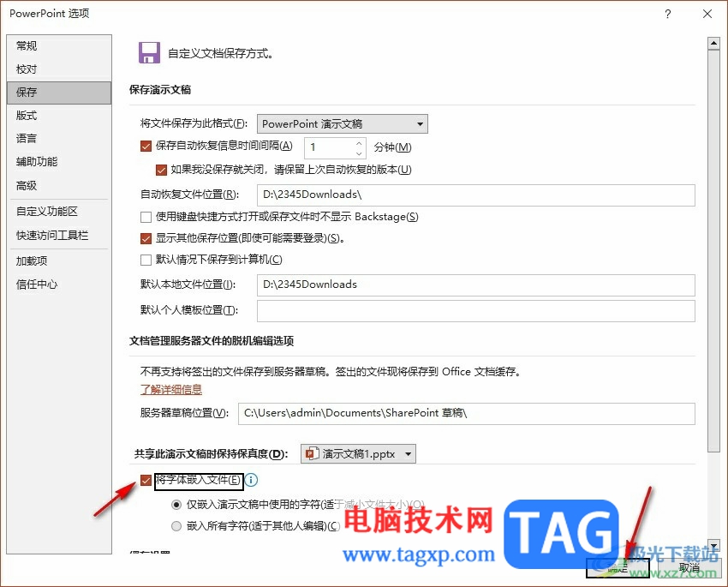Decrease the autorecover minutes value
The image size is (728, 587).
click(359, 153)
